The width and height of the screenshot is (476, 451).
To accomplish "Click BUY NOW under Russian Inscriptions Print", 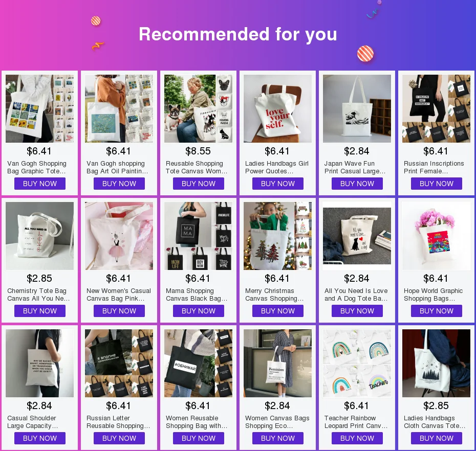I will [x=436, y=184].
